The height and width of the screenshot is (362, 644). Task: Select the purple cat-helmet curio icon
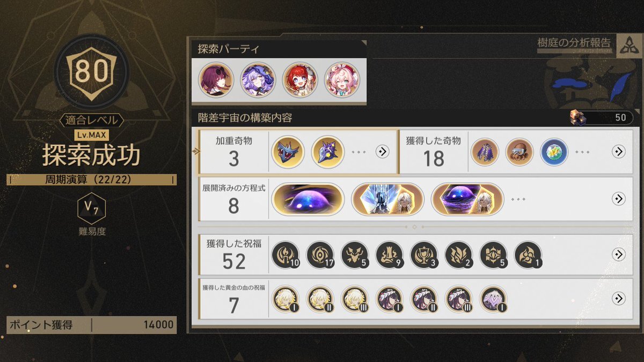327,152
